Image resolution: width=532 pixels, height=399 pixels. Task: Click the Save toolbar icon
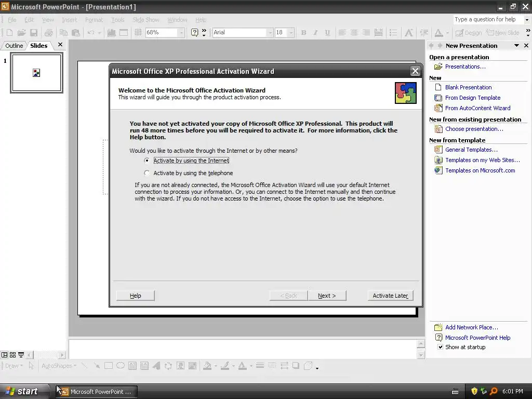[x=34, y=33]
